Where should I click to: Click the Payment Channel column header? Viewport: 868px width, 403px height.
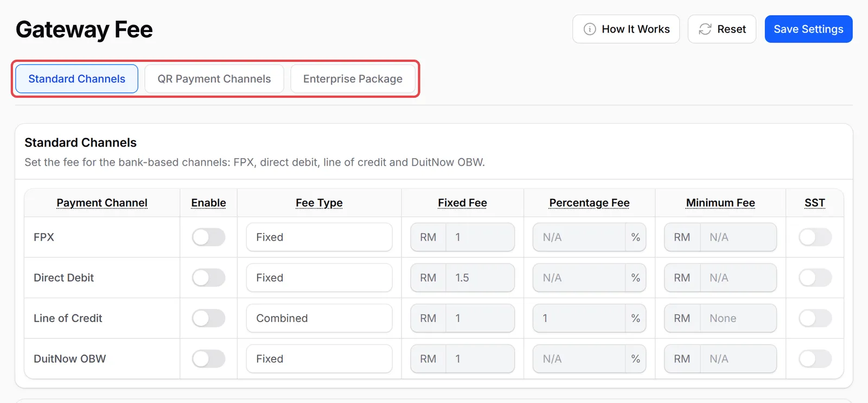[102, 203]
